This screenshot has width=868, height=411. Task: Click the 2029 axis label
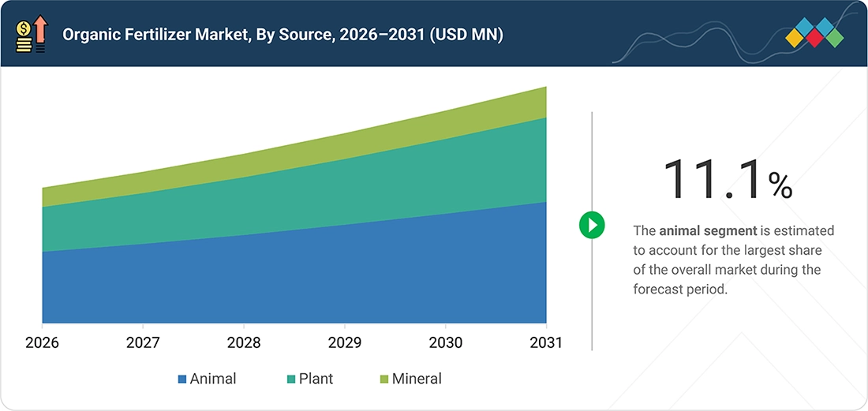tap(345, 343)
